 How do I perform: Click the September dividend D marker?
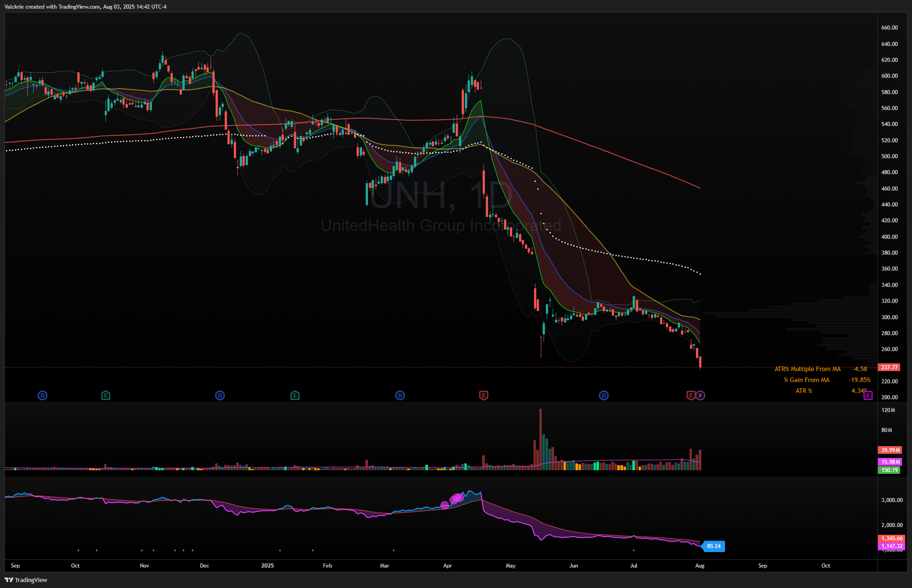point(42,396)
